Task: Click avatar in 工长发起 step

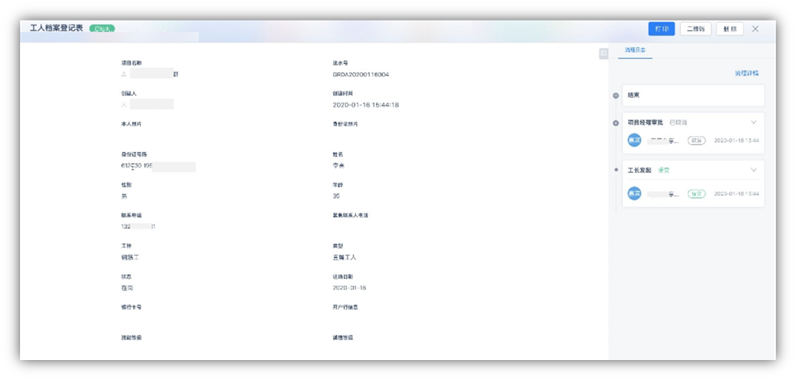Action: (x=634, y=193)
